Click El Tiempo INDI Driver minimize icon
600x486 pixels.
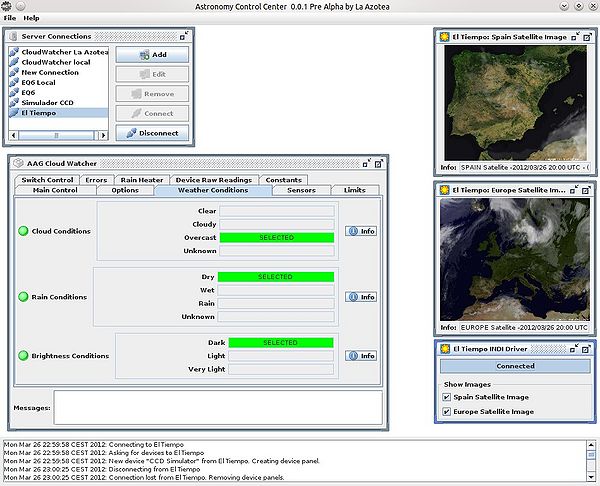[x=574, y=349]
